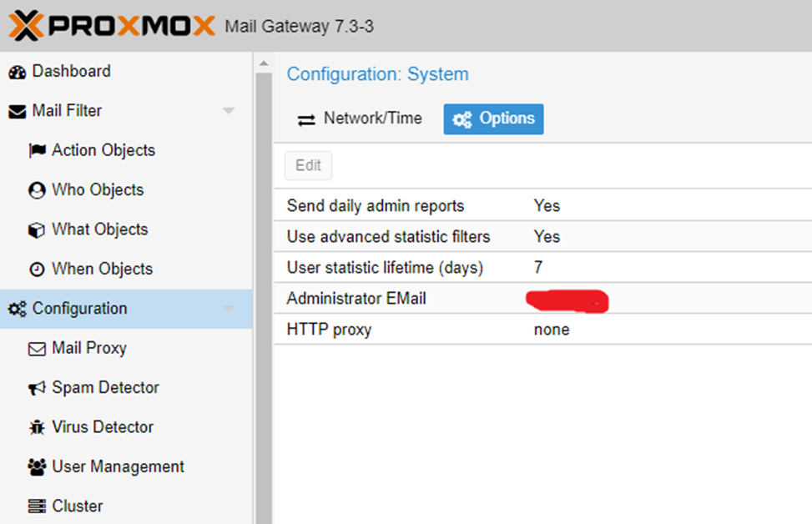Select Configuration in the sidebar
The height and width of the screenshot is (524, 812).
(x=126, y=309)
